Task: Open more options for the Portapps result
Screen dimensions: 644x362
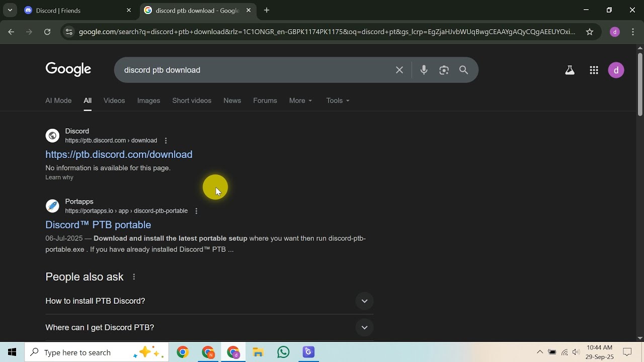Action: 196,211
